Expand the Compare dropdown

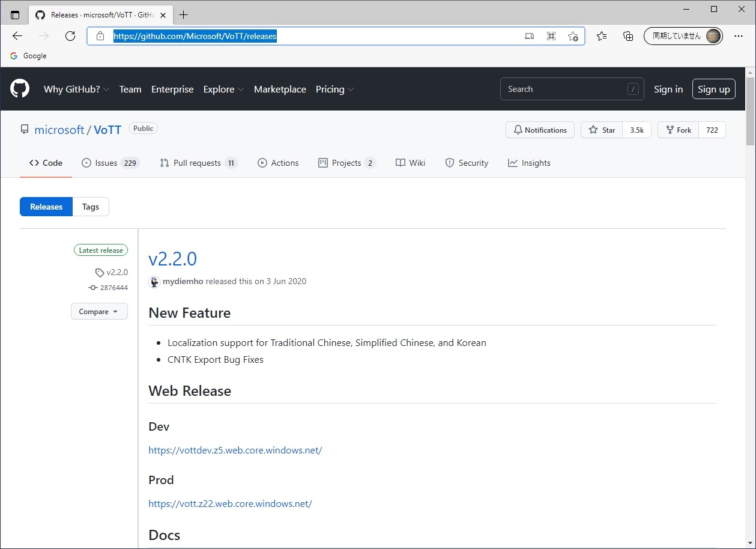pyautogui.click(x=99, y=312)
